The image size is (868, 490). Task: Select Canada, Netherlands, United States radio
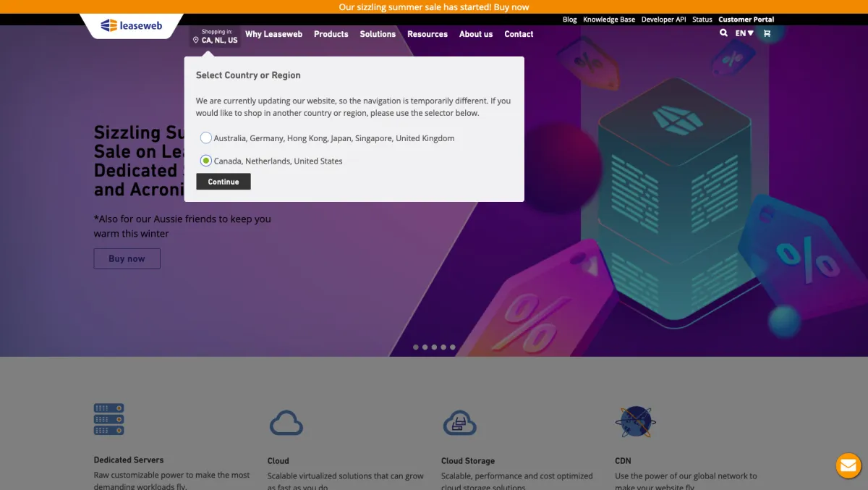(x=206, y=161)
